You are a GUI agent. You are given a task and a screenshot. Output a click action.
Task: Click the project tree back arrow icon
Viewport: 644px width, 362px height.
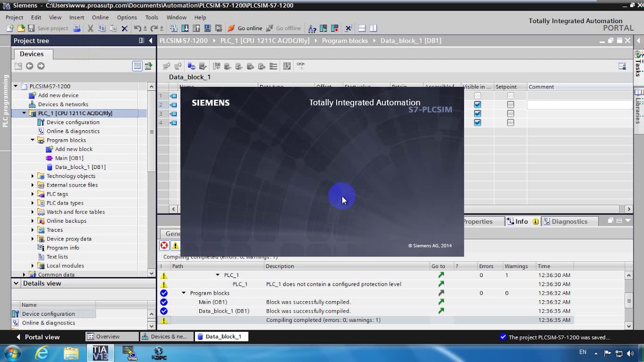[29, 66]
